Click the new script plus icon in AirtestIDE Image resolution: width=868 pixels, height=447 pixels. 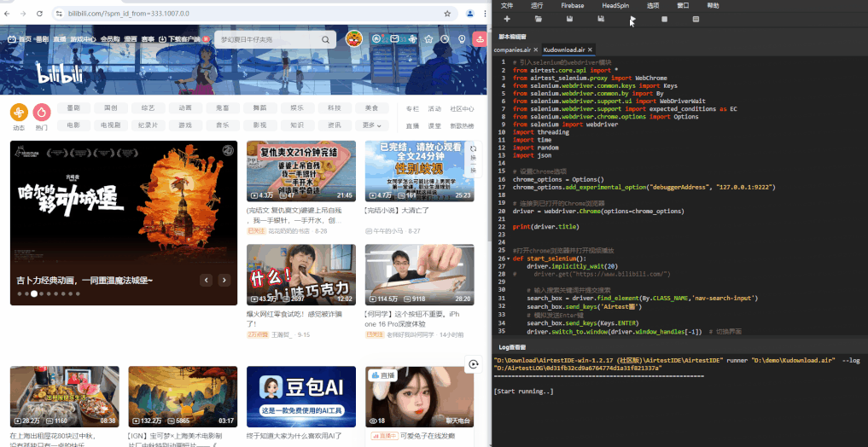point(506,20)
